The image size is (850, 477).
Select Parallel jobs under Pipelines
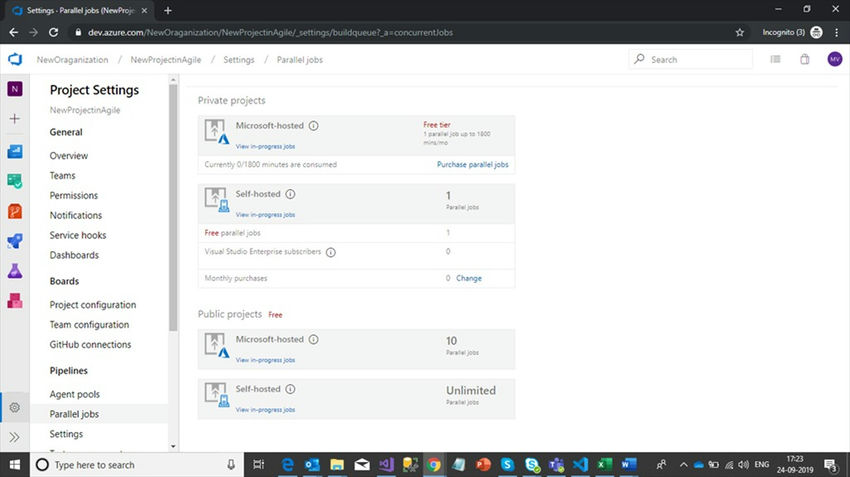[74, 414]
